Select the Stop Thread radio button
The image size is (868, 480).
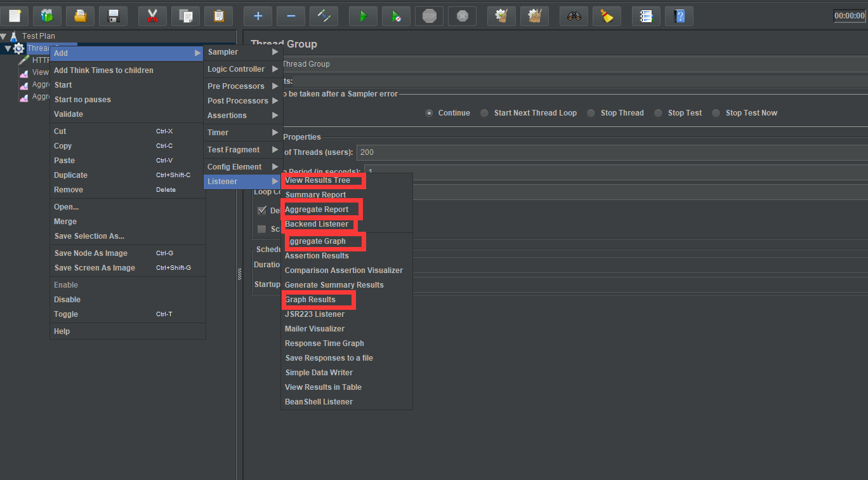coord(591,113)
